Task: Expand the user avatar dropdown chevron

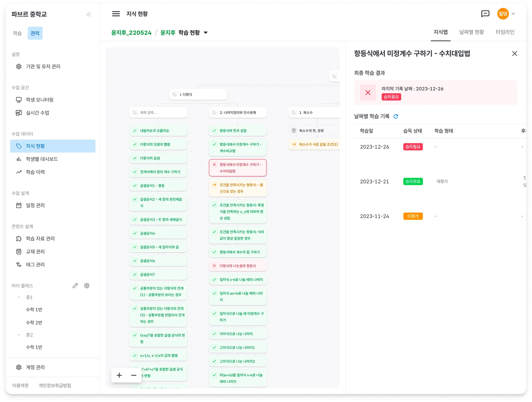Action: tap(513, 14)
